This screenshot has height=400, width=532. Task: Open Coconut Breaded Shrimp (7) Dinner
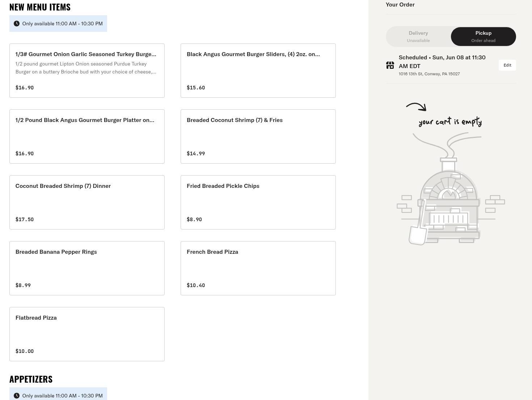(x=87, y=202)
